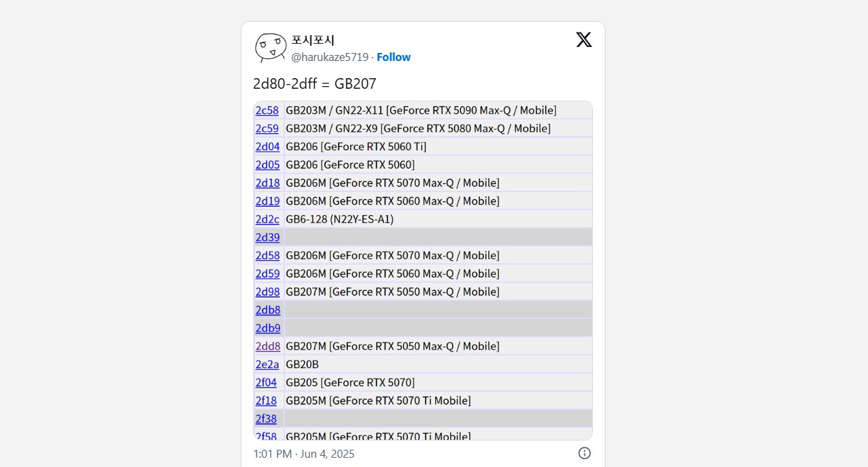868x467 pixels.
Task: Open the 2d04 device link
Action: click(267, 146)
